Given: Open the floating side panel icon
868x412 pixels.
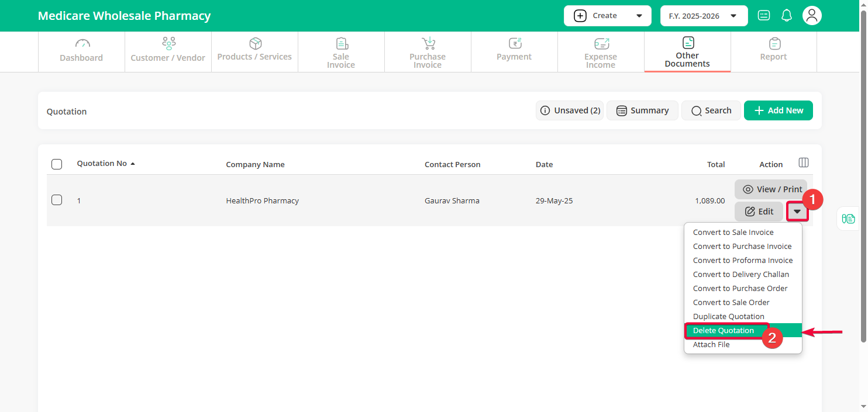Looking at the screenshot, I should (x=848, y=219).
